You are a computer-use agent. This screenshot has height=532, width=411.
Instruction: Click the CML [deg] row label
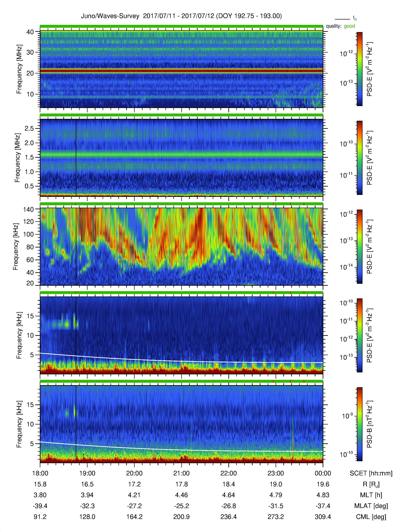[x=371, y=517]
